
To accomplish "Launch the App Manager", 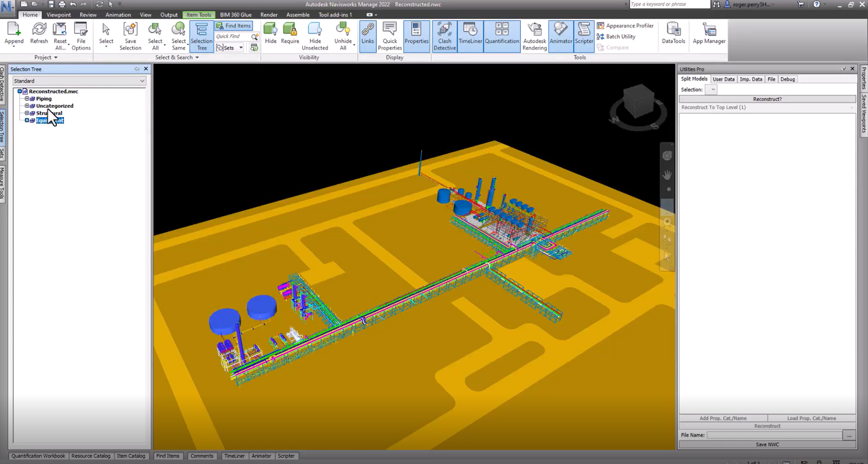I will point(709,34).
